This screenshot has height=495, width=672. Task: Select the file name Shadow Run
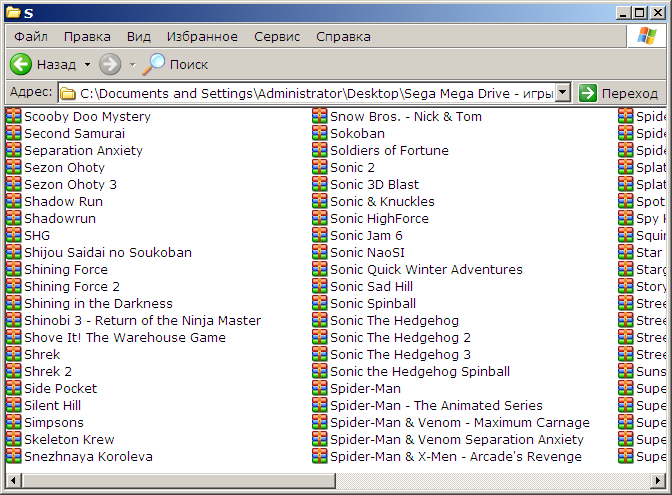63,202
